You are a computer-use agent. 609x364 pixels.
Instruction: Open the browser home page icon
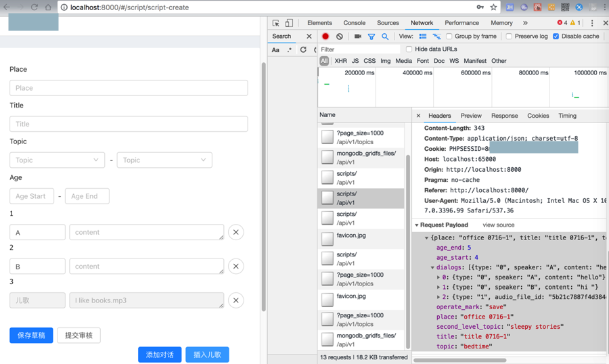pyautogui.click(x=48, y=7)
